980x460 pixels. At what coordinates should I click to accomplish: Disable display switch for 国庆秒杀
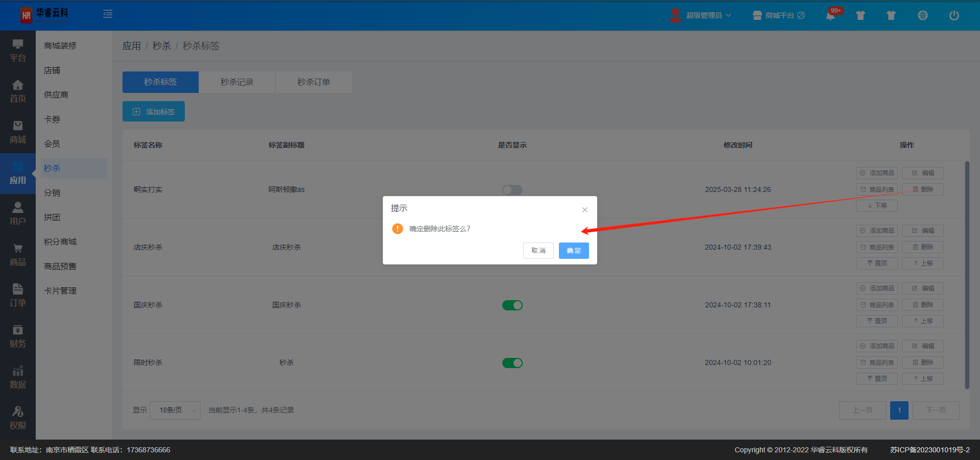[x=512, y=305]
